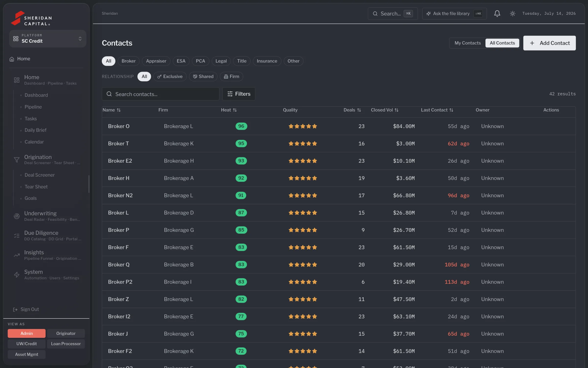The height and width of the screenshot is (368, 588).
Task: Select Exclusive relationship filter
Action: pyautogui.click(x=170, y=77)
